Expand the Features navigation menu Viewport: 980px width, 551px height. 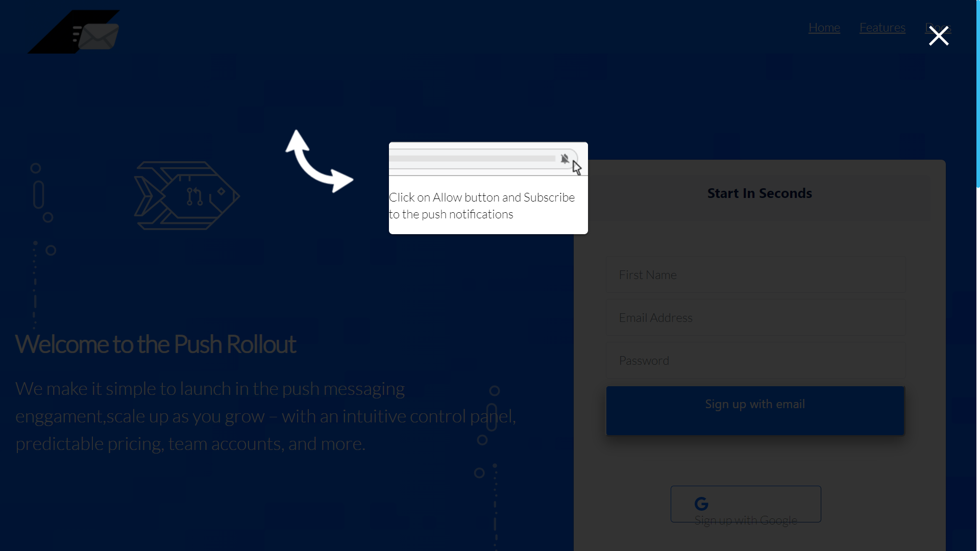click(883, 27)
